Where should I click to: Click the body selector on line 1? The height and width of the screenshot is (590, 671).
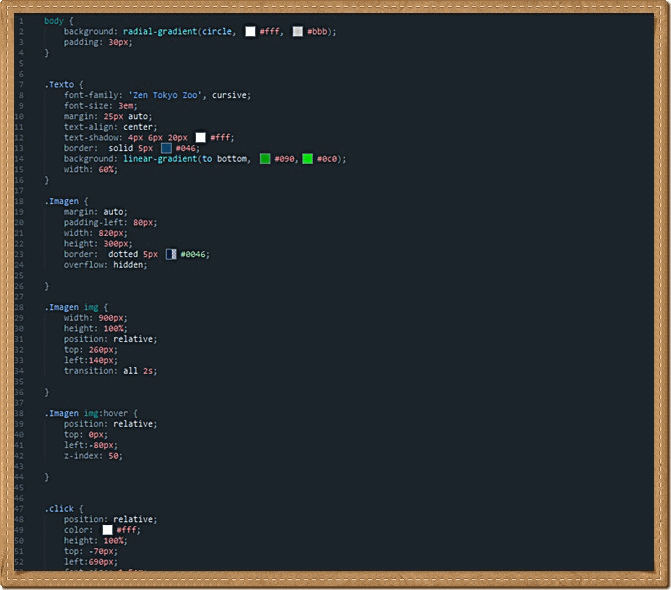click(54, 21)
